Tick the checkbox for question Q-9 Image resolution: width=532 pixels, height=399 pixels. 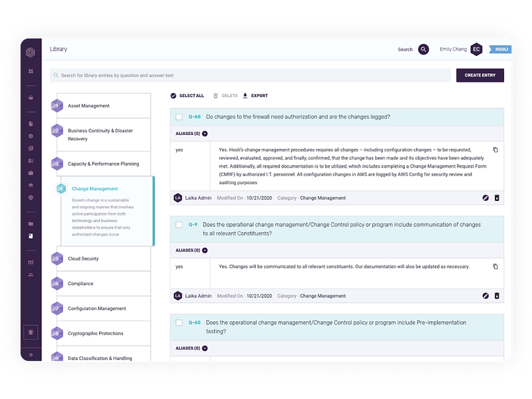179,225
